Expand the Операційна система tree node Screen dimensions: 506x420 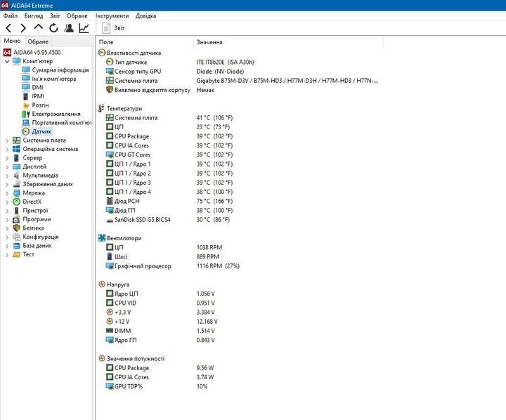[7, 150]
